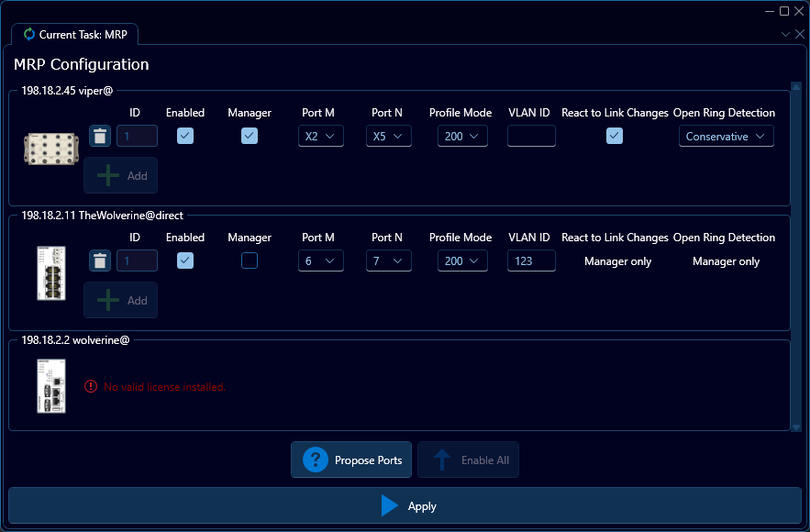Image resolution: width=810 pixels, height=532 pixels.
Task: Click the Propose Ports button
Action: [350, 460]
